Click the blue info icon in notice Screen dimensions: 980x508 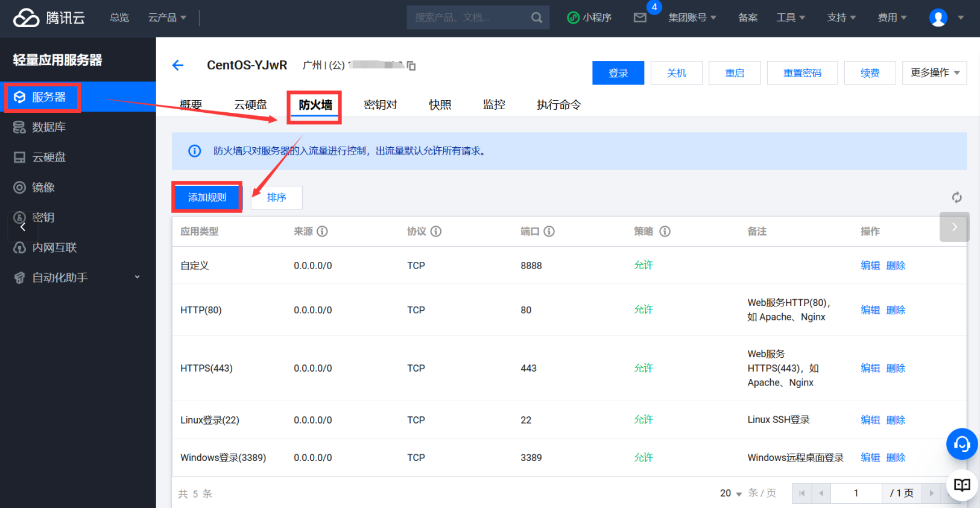pyautogui.click(x=194, y=151)
